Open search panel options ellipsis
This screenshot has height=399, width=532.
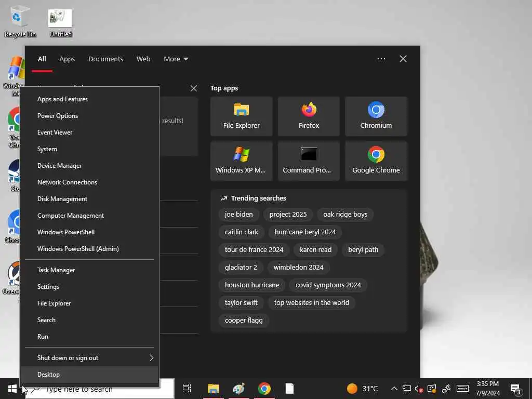(381, 59)
